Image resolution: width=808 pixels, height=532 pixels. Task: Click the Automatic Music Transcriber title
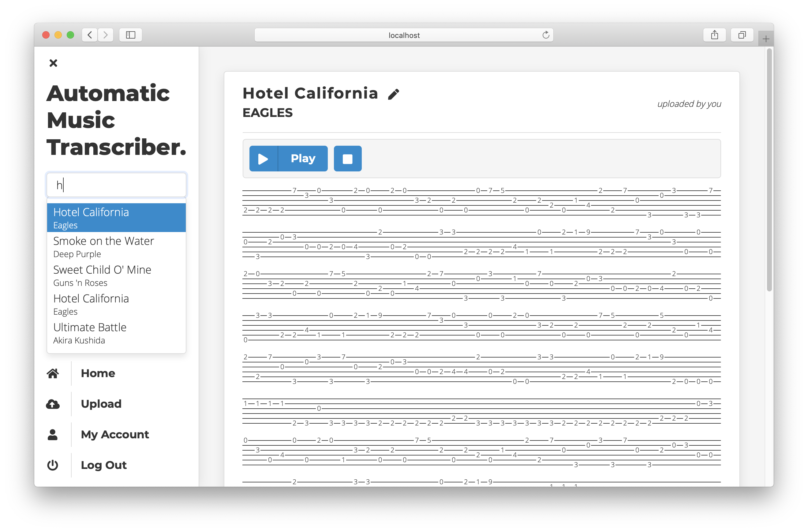click(116, 120)
